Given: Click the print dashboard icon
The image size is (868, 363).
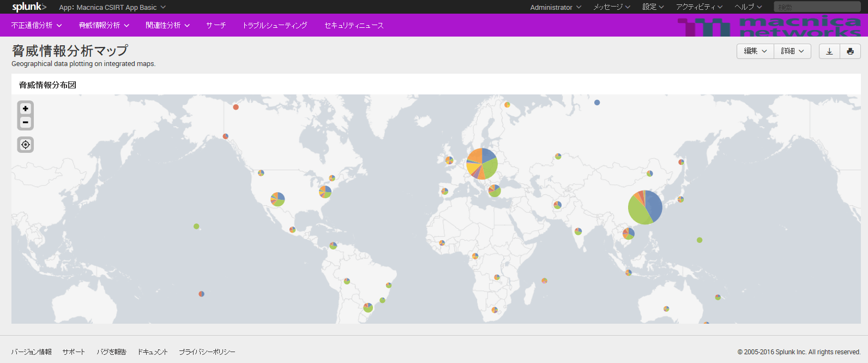Looking at the screenshot, I should point(850,51).
